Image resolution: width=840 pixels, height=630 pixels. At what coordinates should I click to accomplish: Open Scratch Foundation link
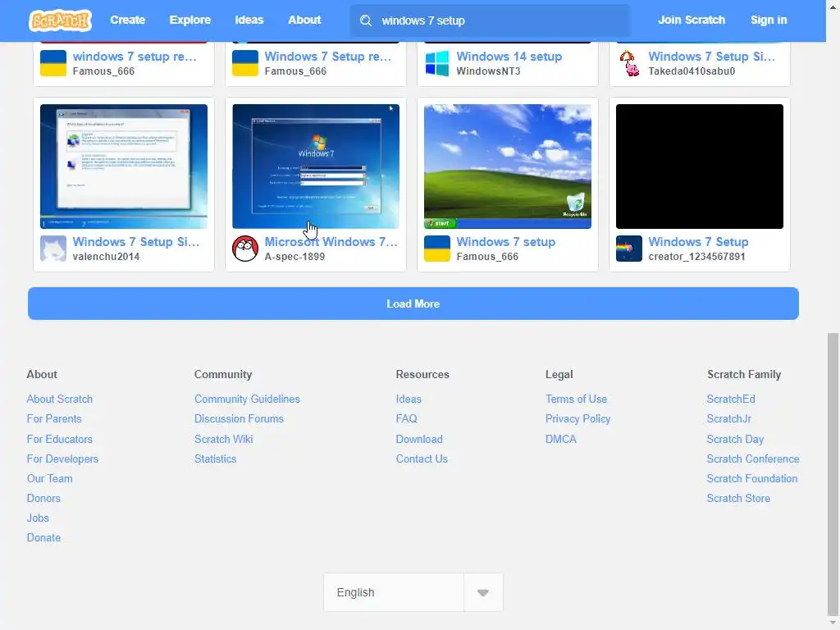(x=751, y=479)
